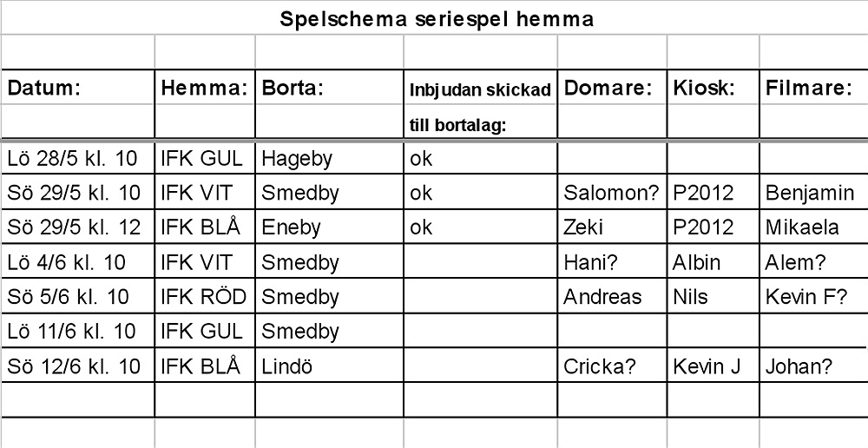
Task: Select the empty Domare cell for Lö 11/6
Action: point(612,331)
